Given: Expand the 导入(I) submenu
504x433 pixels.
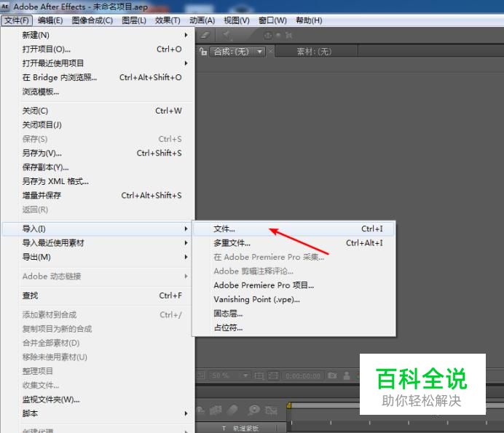Looking at the screenshot, I should pyautogui.click(x=98, y=229).
